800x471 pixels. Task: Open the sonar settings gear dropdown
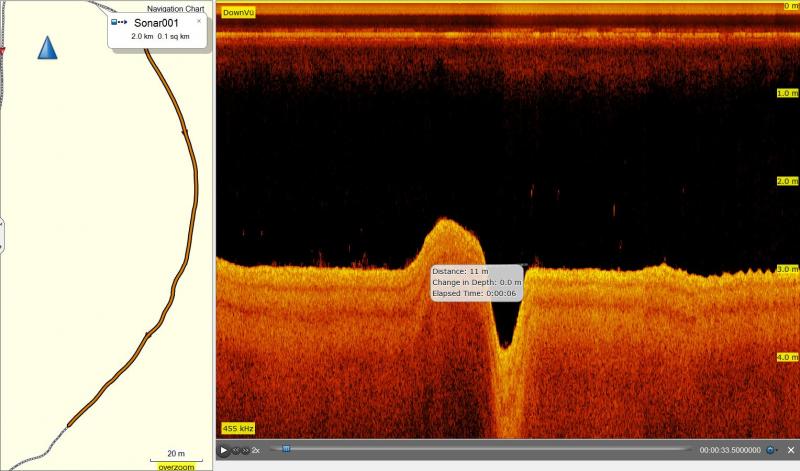point(771,451)
